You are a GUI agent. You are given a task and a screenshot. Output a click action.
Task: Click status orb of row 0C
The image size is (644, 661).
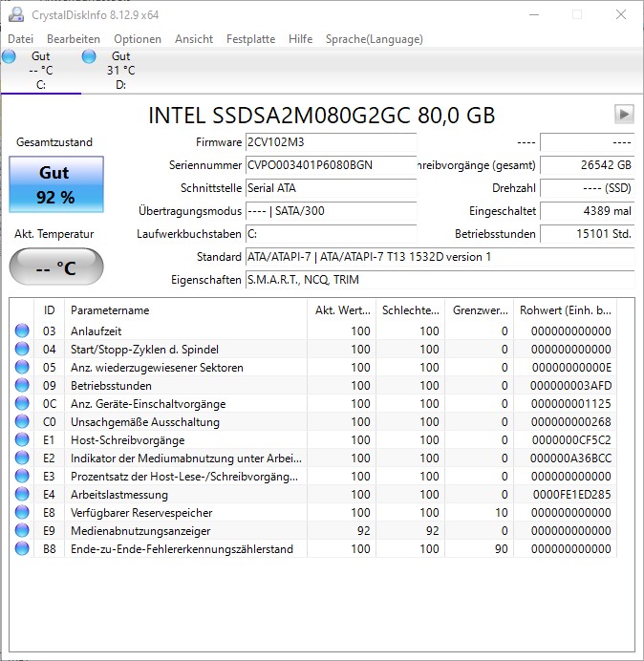coord(22,403)
